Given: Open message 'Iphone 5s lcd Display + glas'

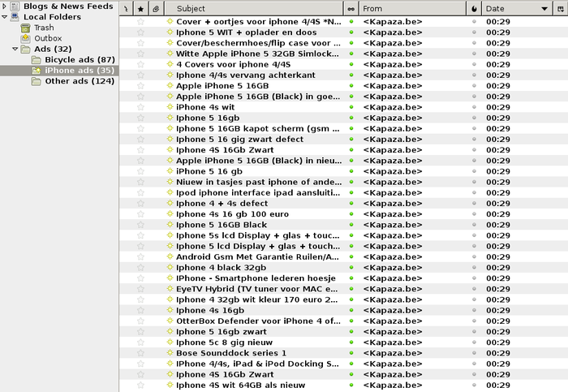Looking at the screenshot, I should point(257,235).
